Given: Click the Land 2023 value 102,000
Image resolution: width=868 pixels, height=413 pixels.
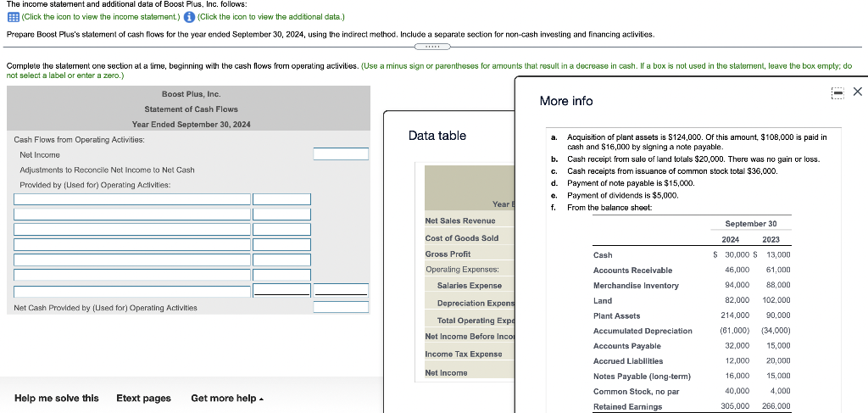Looking at the screenshot, I should [x=776, y=300].
